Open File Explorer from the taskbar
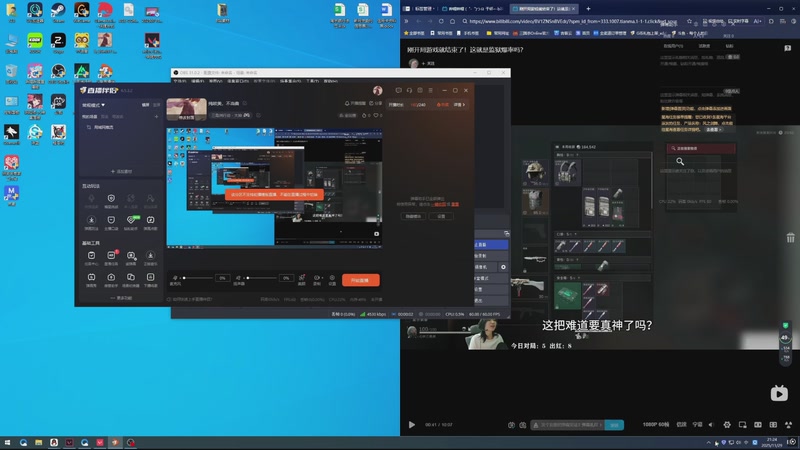This screenshot has width=800, height=450. pos(39,443)
